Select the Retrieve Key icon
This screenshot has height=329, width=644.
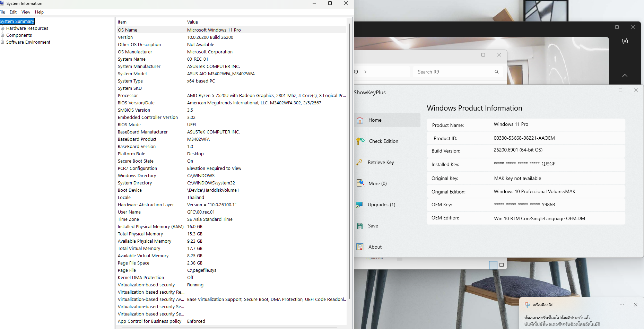pyautogui.click(x=360, y=162)
